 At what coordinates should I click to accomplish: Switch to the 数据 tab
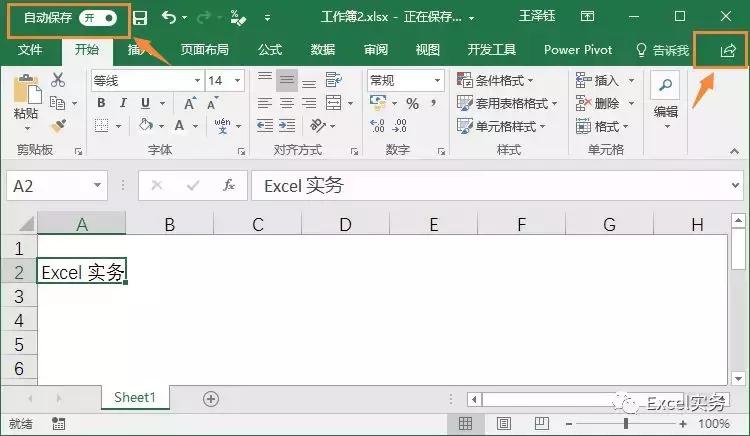point(322,50)
